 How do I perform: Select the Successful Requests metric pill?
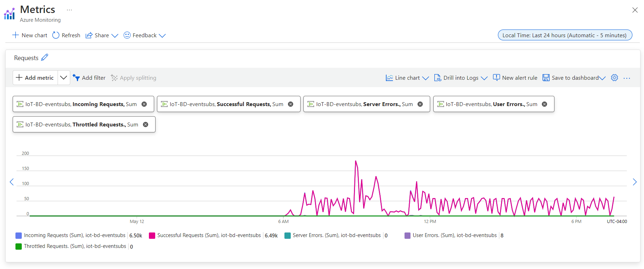pyautogui.click(x=229, y=104)
